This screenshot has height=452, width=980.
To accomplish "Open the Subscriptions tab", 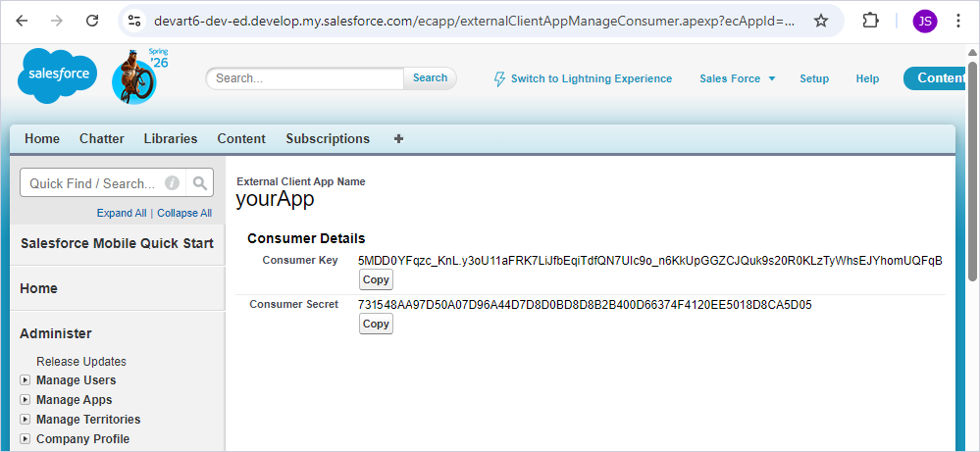I will [x=328, y=138].
